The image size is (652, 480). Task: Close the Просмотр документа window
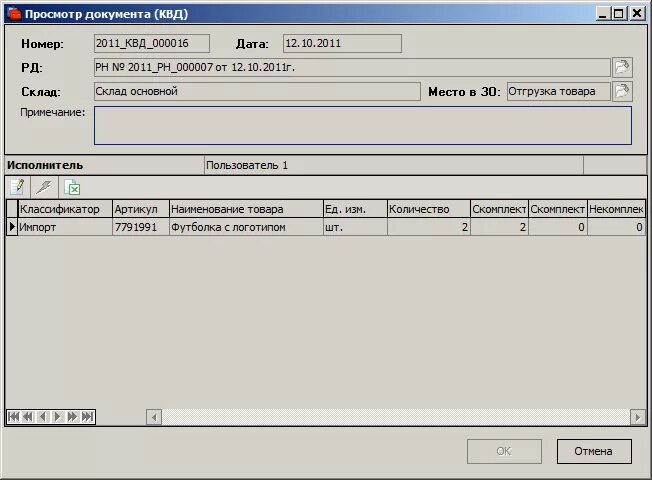pyautogui.click(x=637, y=14)
